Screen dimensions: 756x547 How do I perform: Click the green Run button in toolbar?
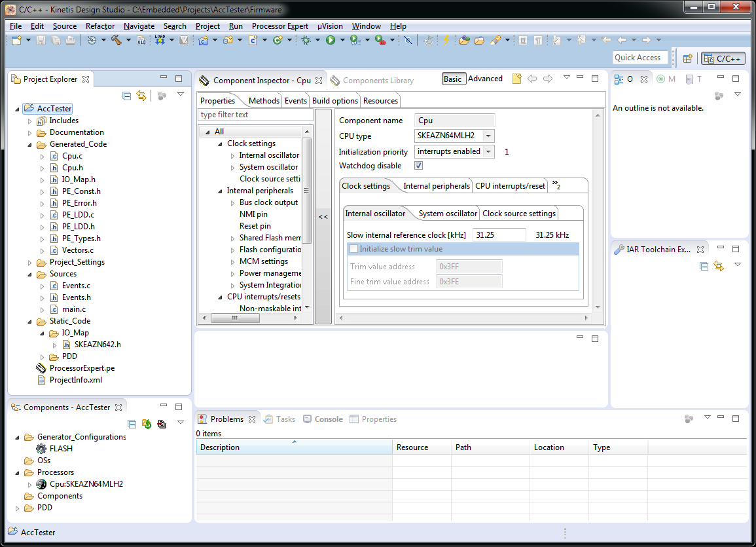coord(331,40)
